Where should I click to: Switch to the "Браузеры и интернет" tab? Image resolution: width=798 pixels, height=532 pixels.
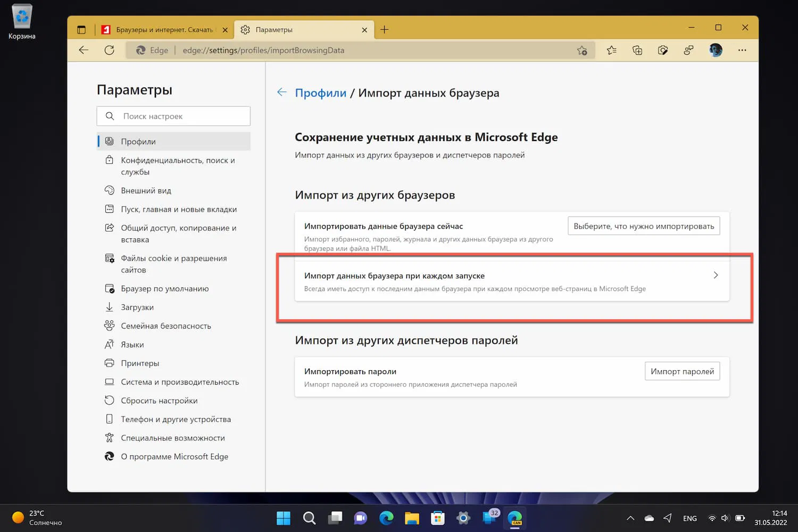pyautogui.click(x=164, y=30)
